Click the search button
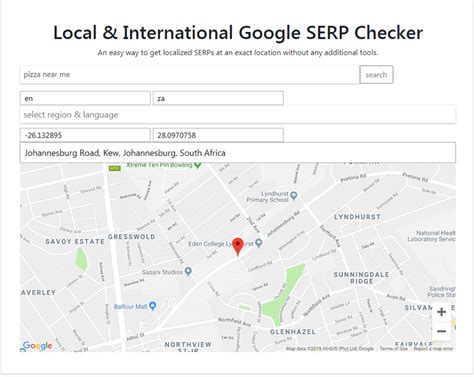474x377 pixels. 376,75
